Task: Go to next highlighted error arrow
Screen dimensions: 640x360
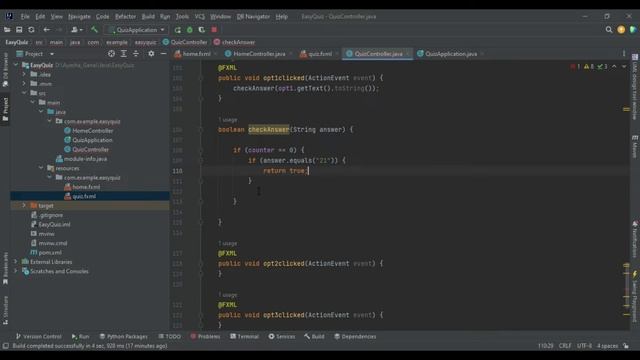Action: coord(624,67)
